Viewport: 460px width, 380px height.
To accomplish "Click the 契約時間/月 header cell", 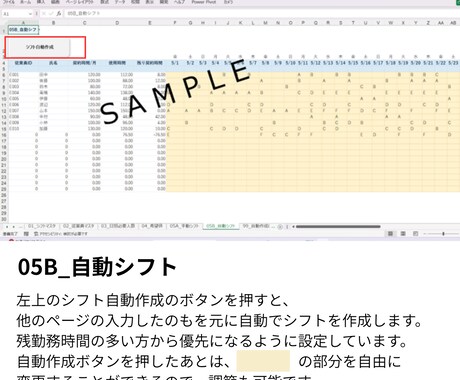I will pyautogui.click(x=84, y=63).
